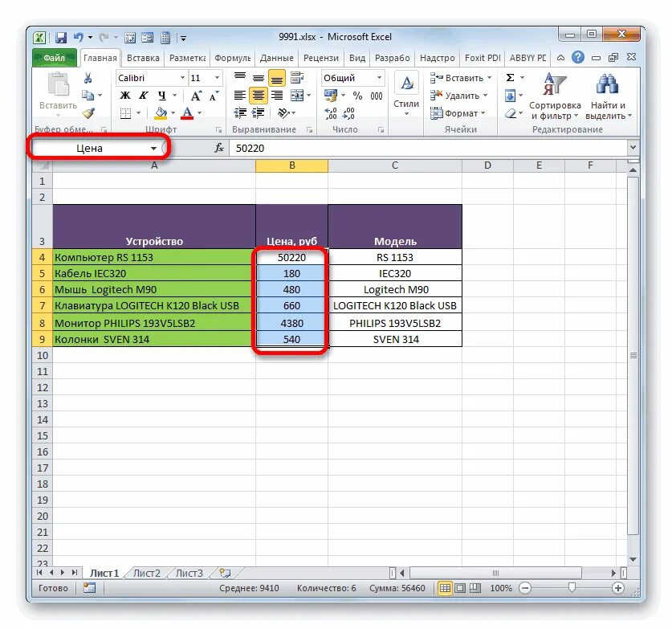Click the zoom in plus button

[x=618, y=588]
